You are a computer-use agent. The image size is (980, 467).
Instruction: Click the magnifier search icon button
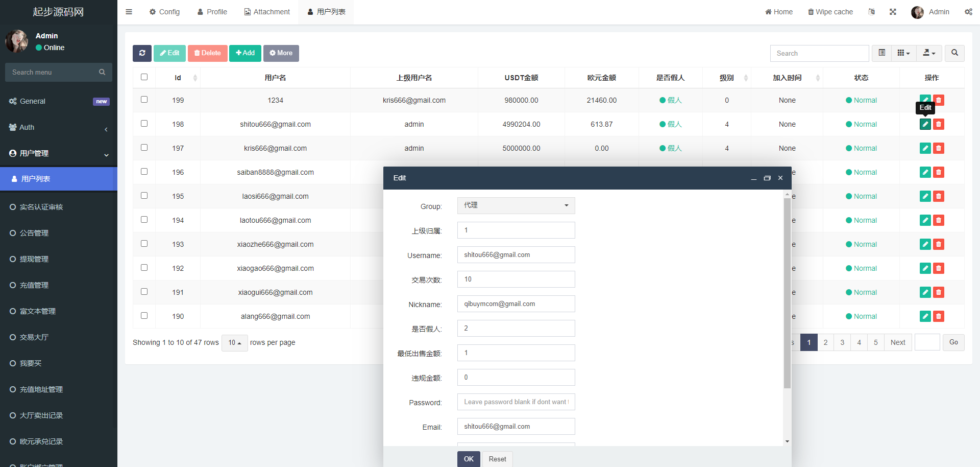[x=954, y=53]
